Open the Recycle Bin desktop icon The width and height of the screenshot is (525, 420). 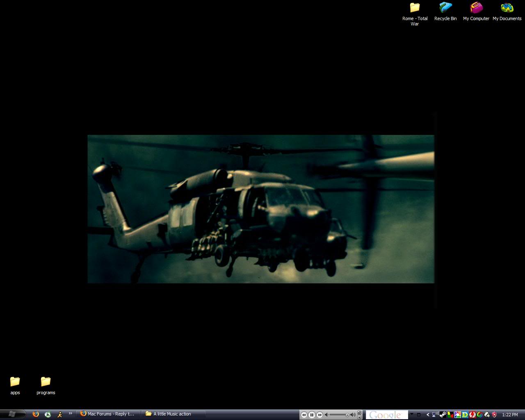[445, 11]
